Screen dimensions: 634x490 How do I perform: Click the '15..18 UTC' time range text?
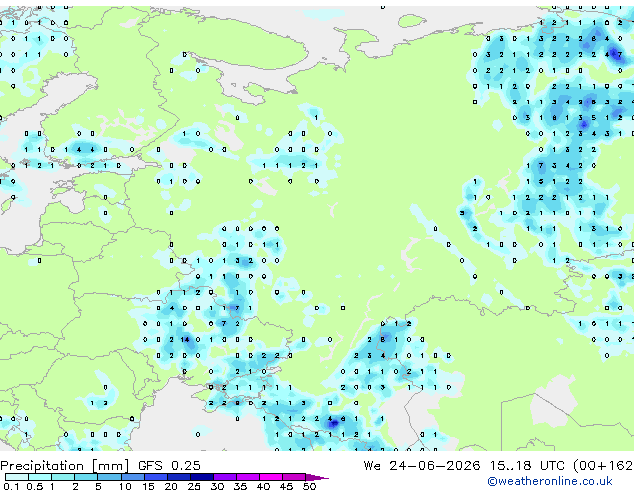point(527,466)
